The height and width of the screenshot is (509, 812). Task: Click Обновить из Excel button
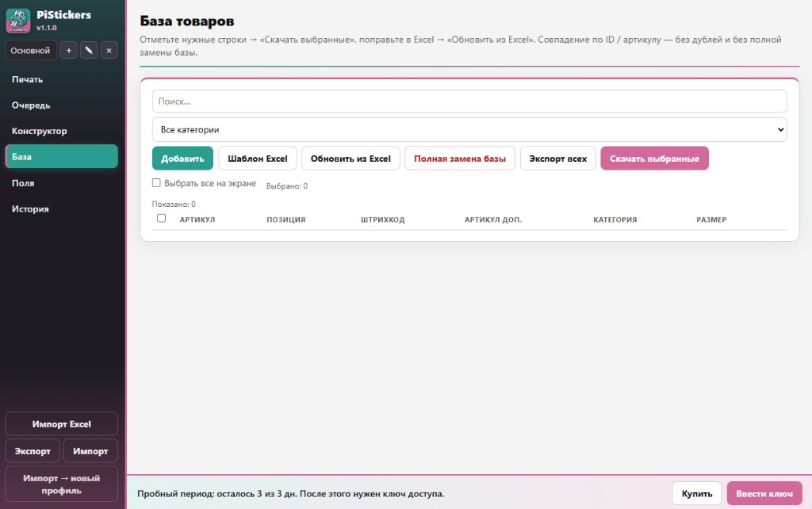[x=350, y=159]
